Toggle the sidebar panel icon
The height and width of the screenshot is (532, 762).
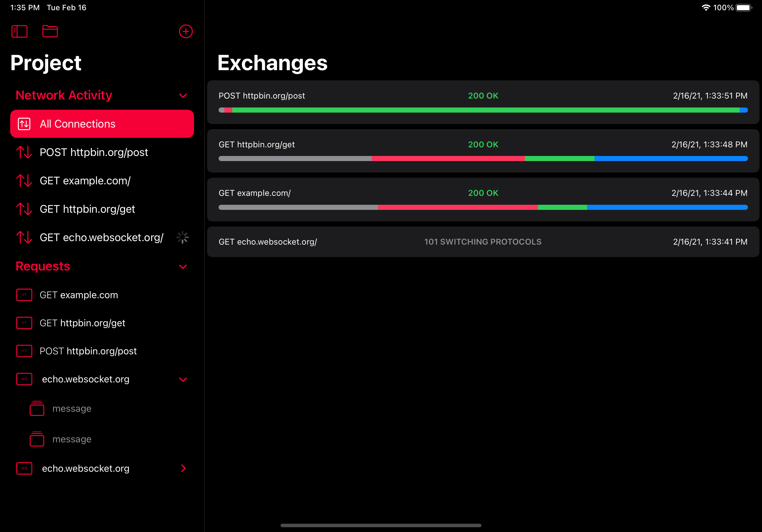tap(19, 32)
